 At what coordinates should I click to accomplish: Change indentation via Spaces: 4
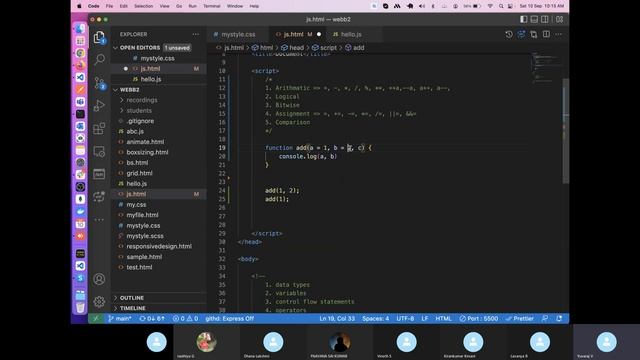click(376, 318)
